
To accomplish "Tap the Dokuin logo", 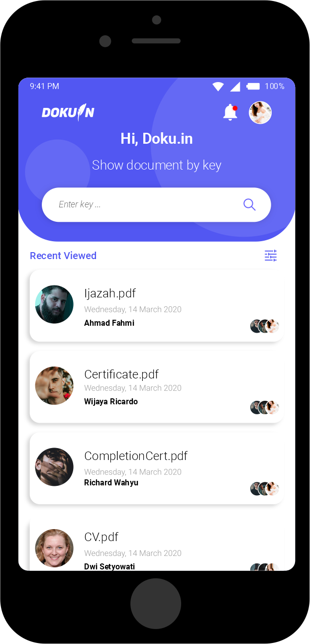I will click(68, 112).
